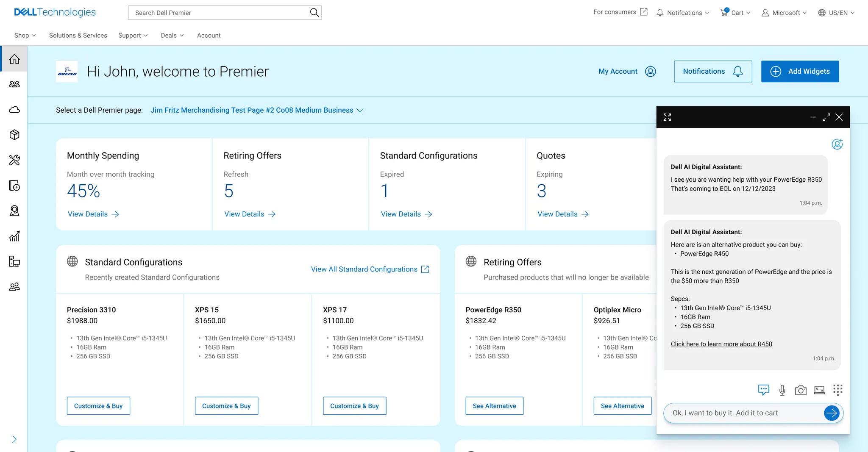View Details for Monthly Spending

[x=93, y=214]
